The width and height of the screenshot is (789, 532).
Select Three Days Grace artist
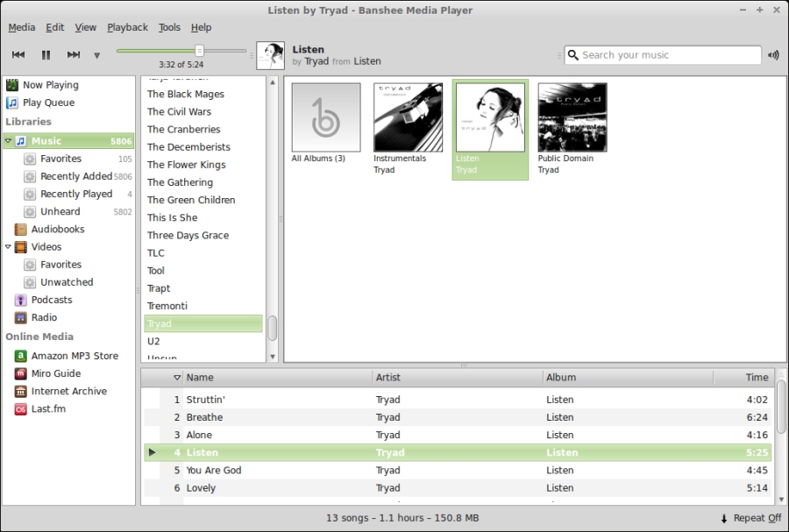(203, 236)
